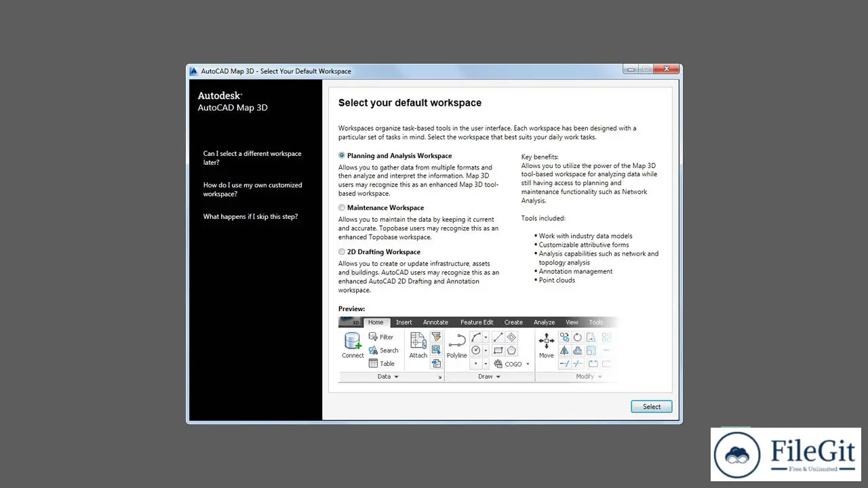Select the Arc tool icon
Image resolution: width=868 pixels, height=488 pixels.
click(x=477, y=337)
